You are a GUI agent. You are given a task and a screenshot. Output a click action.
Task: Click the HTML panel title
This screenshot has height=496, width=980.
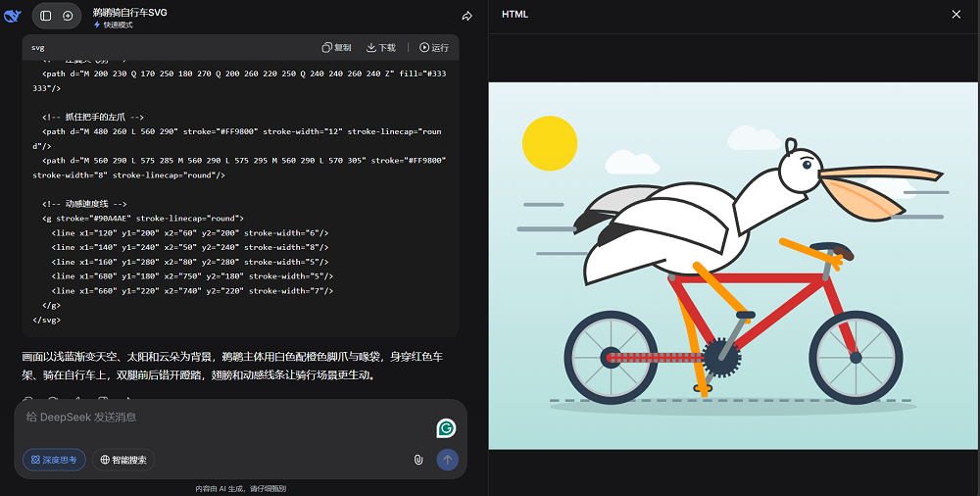coord(515,15)
